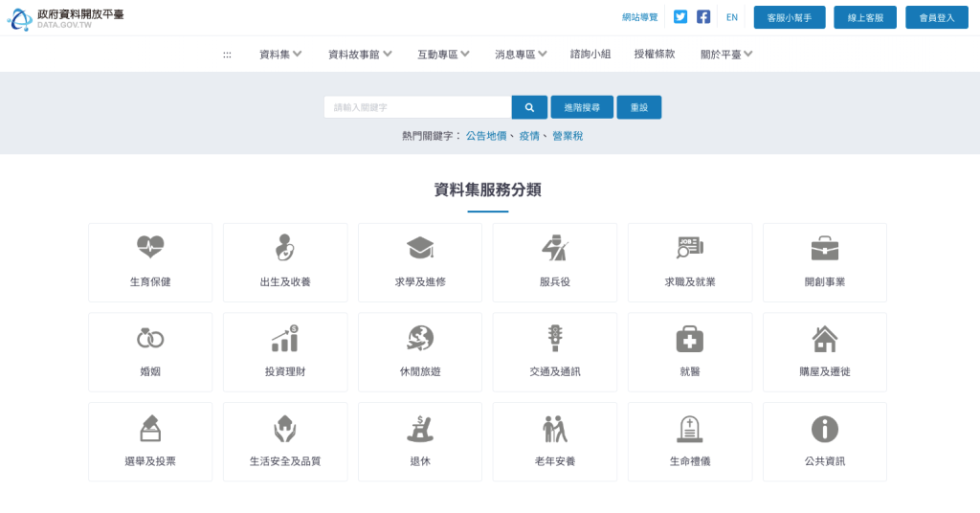
Task: Select the 老年安養 elderly care icon
Action: pos(554,429)
